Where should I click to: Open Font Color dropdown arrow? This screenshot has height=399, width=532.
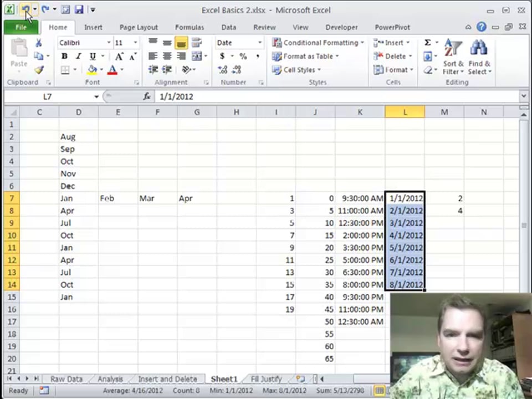tap(122, 70)
